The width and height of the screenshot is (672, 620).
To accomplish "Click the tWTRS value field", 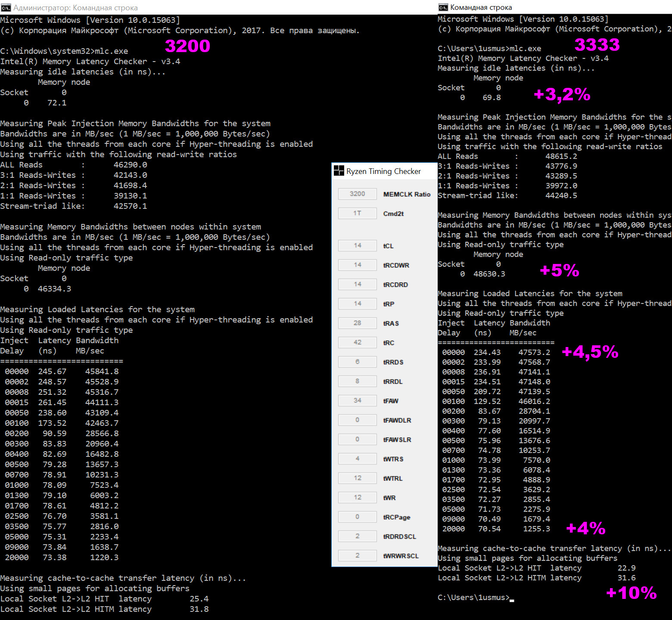I will pyautogui.click(x=358, y=459).
